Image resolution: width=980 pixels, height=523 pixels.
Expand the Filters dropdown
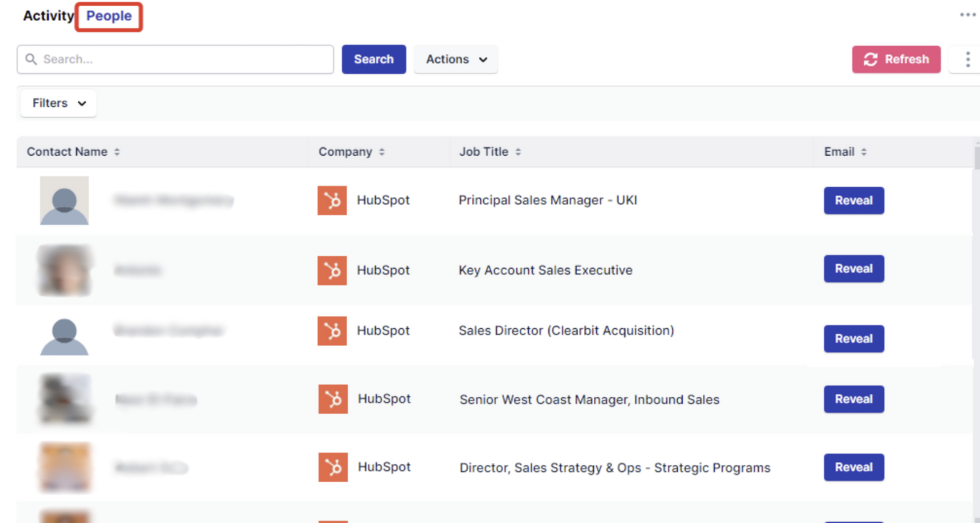pos(58,103)
